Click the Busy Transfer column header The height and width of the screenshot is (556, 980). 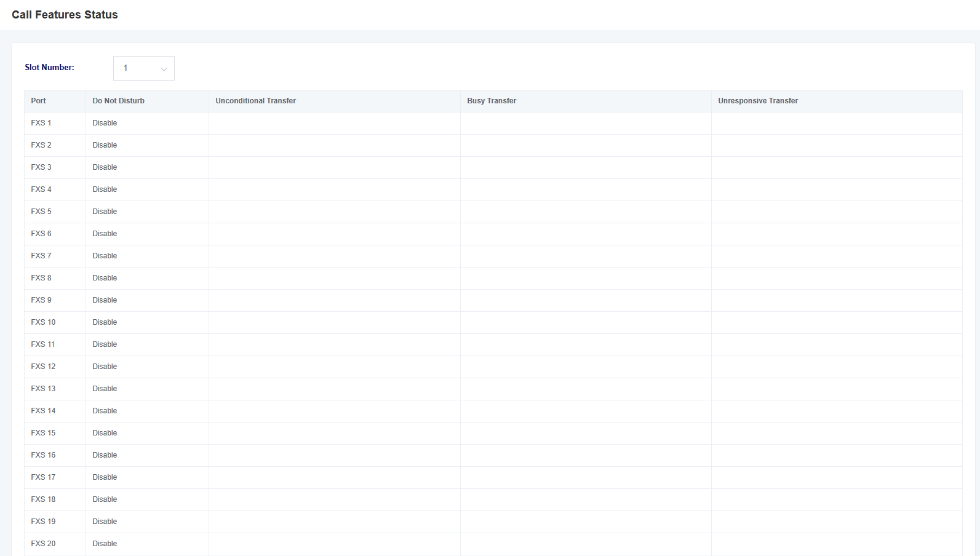pos(586,101)
